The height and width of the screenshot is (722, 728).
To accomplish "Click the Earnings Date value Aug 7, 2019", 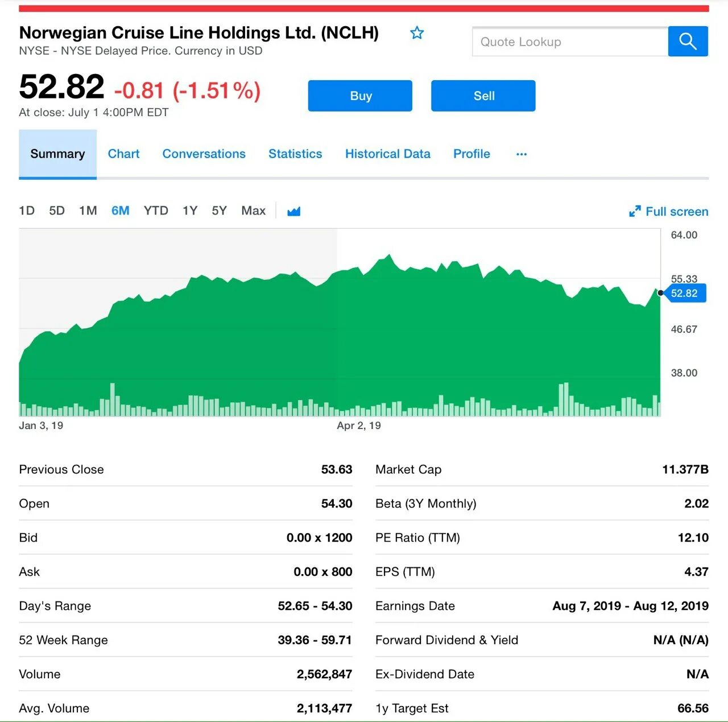I will tap(587, 606).
